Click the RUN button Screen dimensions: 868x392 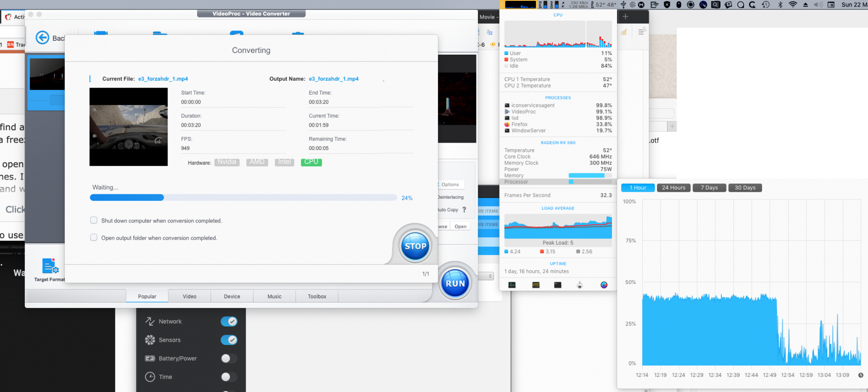455,284
